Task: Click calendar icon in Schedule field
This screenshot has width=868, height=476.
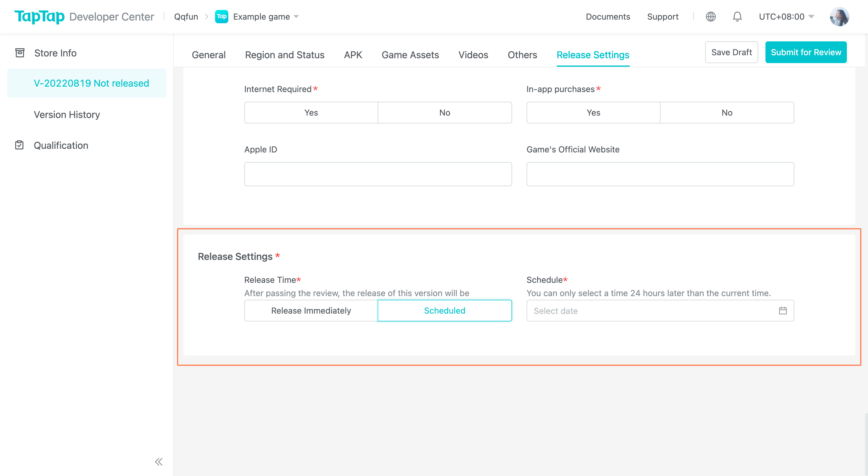Action: pos(783,311)
